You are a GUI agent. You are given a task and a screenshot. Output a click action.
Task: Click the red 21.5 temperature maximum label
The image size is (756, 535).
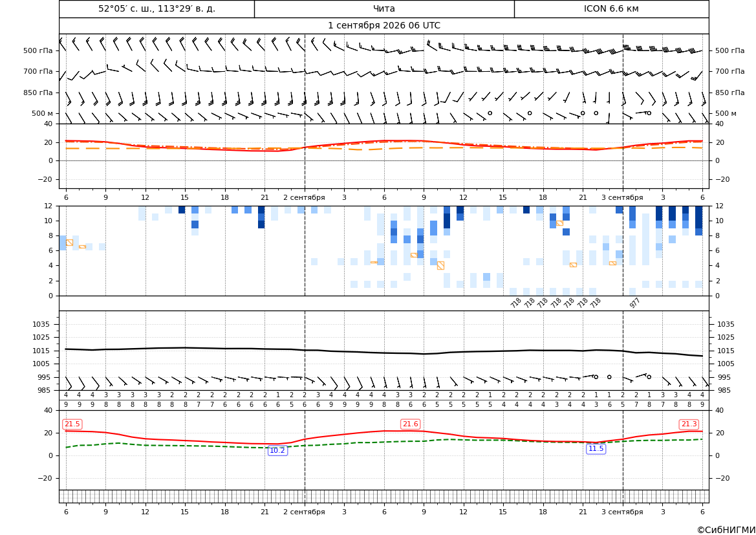(x=72, y=424)
